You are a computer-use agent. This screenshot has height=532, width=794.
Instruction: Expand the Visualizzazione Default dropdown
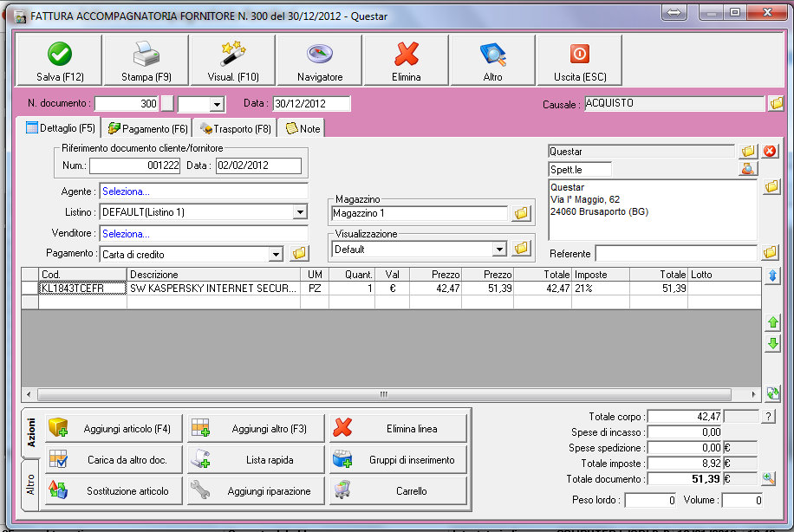[498, 250]
